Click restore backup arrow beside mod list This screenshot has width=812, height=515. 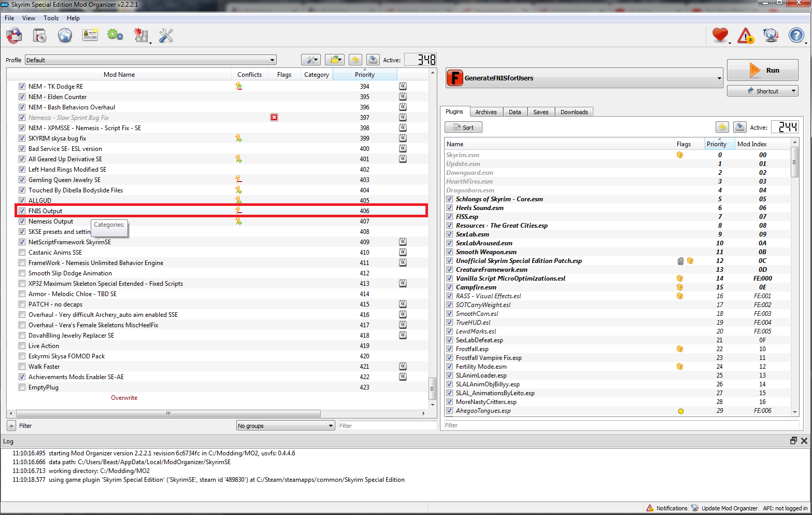click(355, 60)
